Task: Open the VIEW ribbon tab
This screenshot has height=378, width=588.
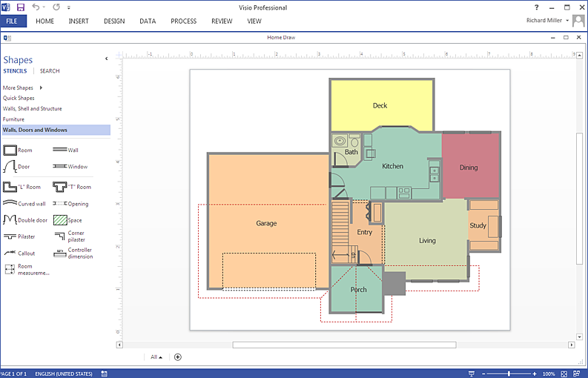Action: click(x=254, y=21)
